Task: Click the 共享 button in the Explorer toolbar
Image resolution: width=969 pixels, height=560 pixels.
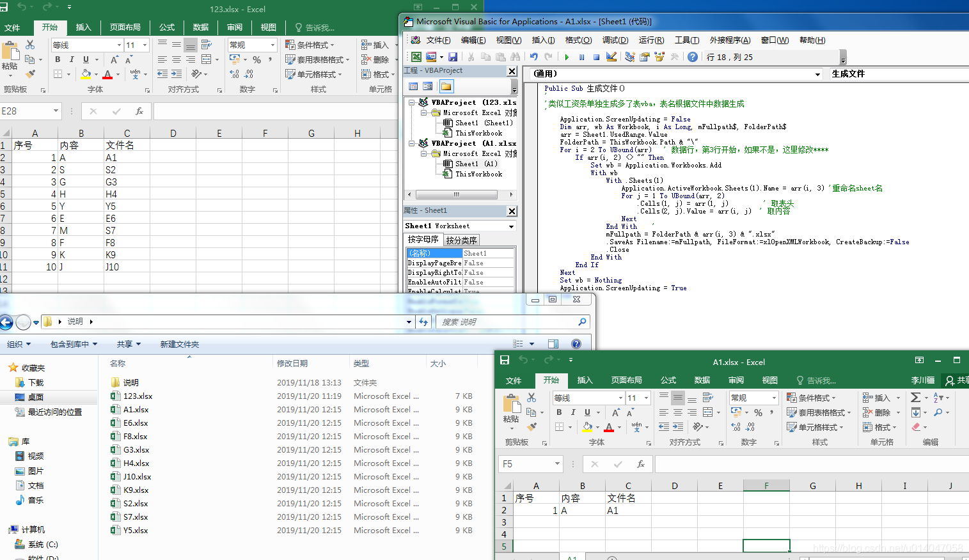Action: point(129,344)
